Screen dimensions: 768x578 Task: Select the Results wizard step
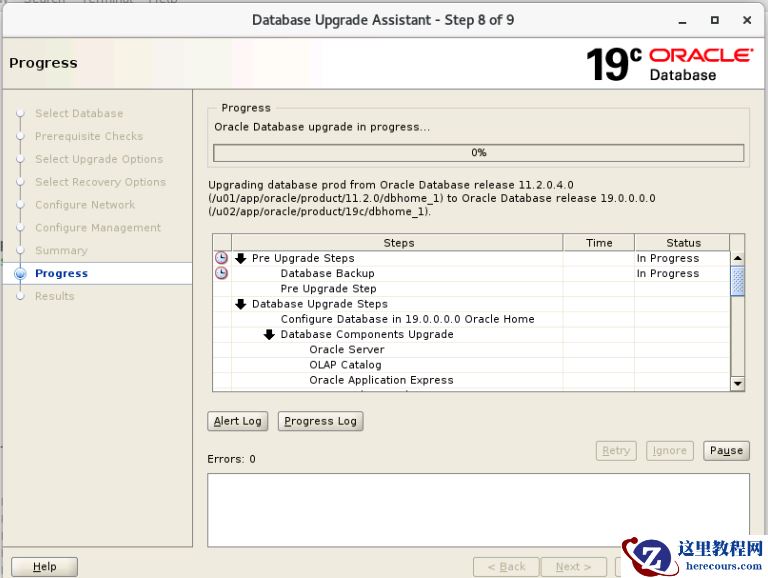coord(54,296)
